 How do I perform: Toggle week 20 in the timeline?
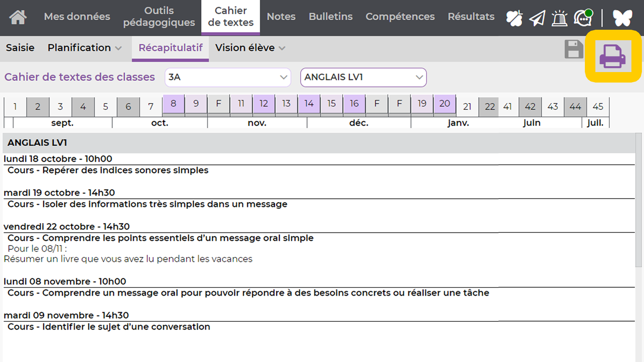click(x=445, y=103)
